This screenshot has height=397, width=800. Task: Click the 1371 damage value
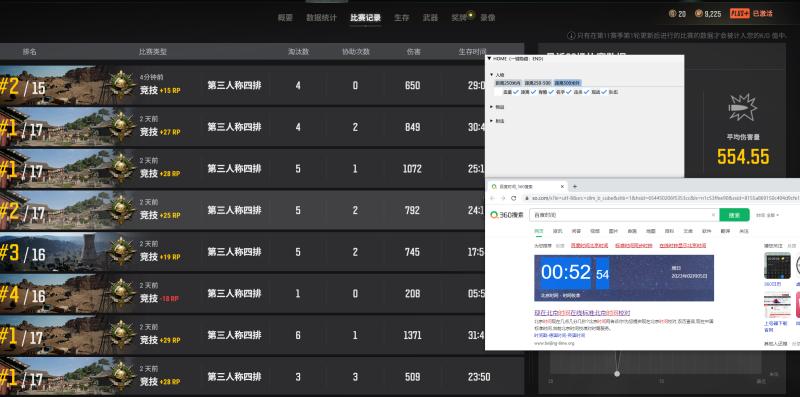pos(412,335)
